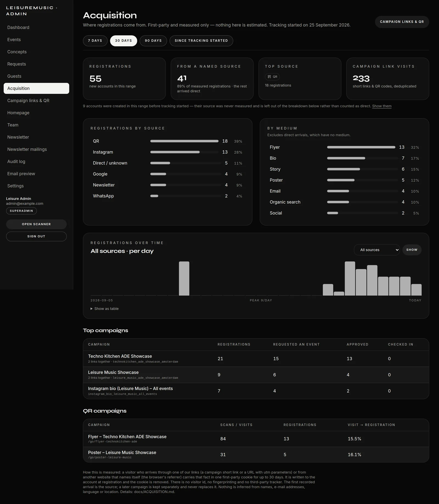Click the Instagram source row label
439x504 pixels.
pos(103,152)
